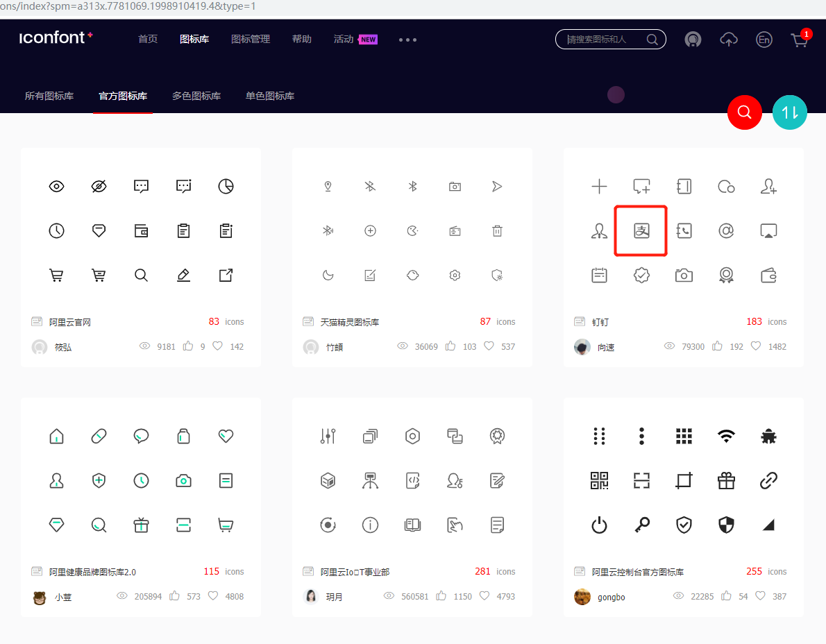This screenshot has height=644, width=826.
Task: Click the QR code icon in 阿里云控制台 preview
Action: coord(599,480)
